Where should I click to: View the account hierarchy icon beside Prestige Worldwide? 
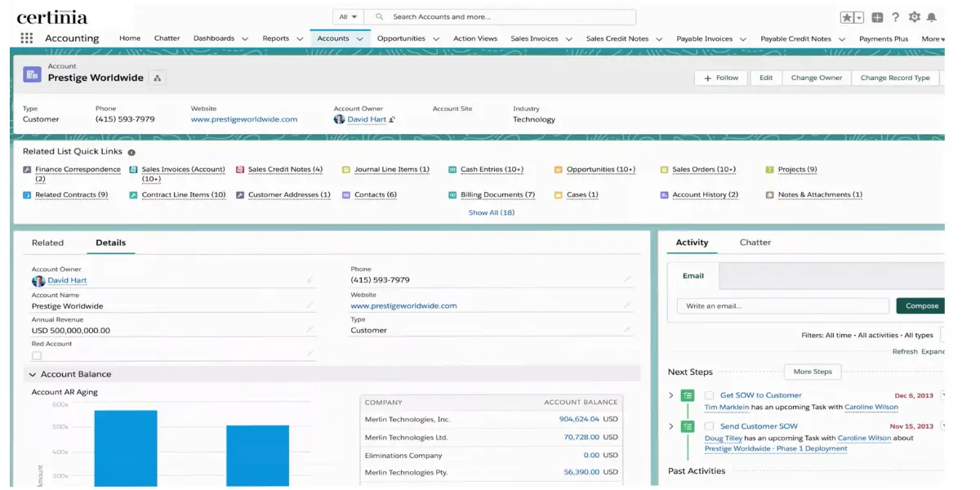(158, 78)
